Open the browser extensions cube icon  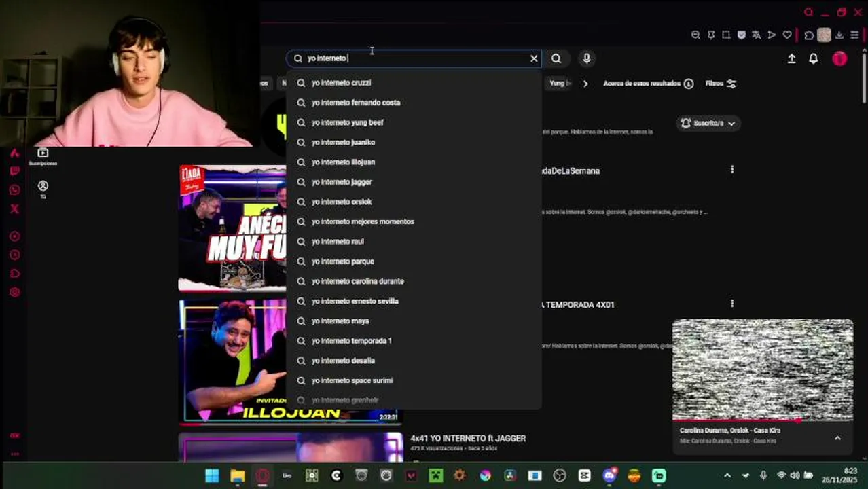809,35
